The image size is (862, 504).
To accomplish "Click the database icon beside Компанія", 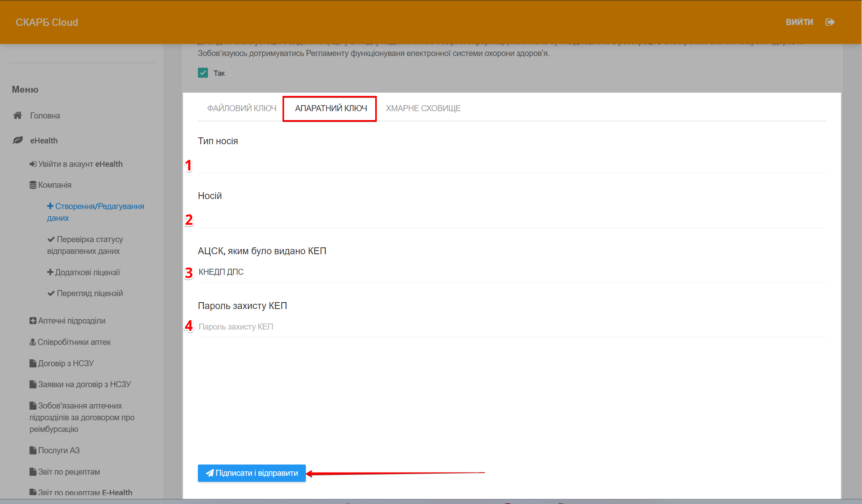I will [x=33, y=185].
